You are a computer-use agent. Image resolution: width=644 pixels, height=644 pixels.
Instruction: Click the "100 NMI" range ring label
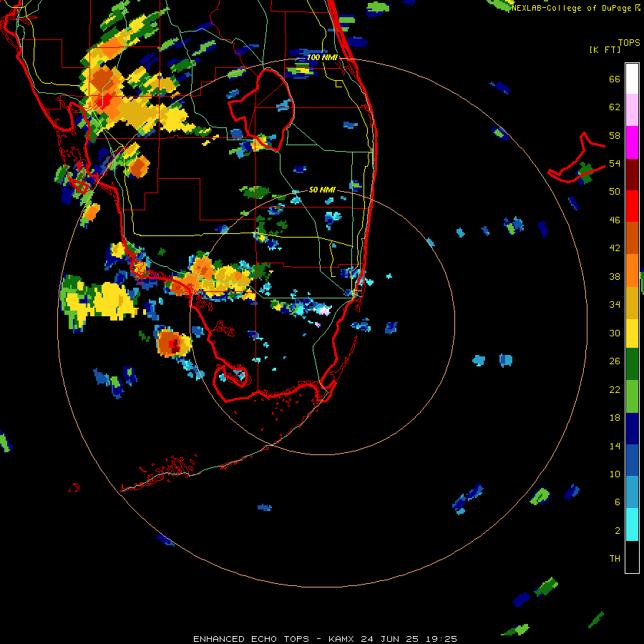(x=322, y=57)
